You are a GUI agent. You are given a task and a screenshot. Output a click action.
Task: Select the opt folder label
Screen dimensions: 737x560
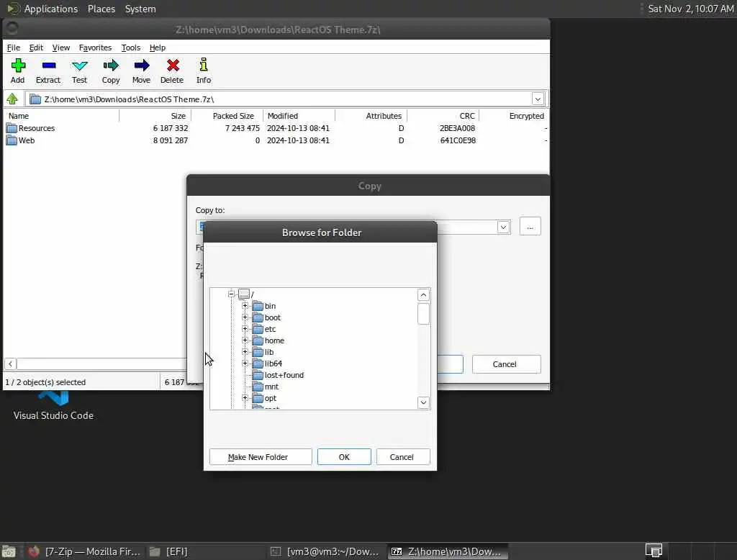point(271,398)
